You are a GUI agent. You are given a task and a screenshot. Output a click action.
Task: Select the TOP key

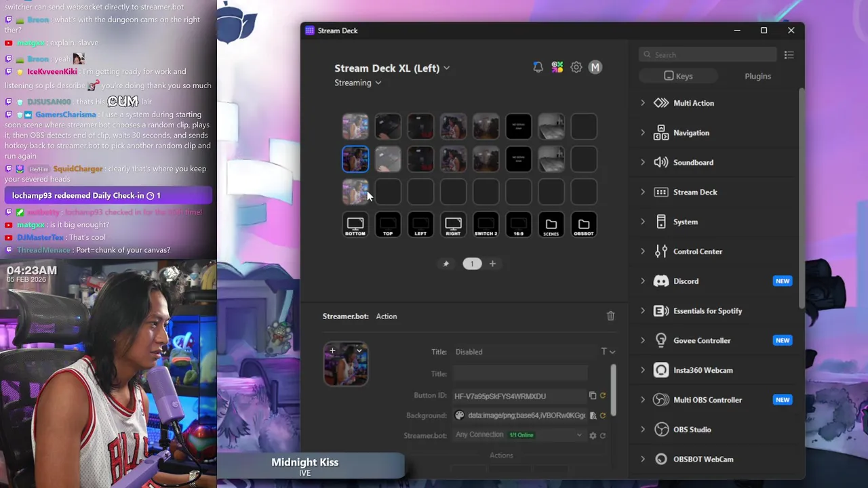coord(388,225)
